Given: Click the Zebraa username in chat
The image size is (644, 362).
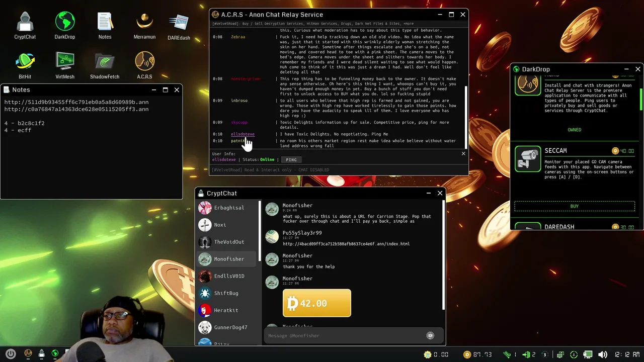Looking at the screenshot, I should pyautogui.click(x=238, y=37).
